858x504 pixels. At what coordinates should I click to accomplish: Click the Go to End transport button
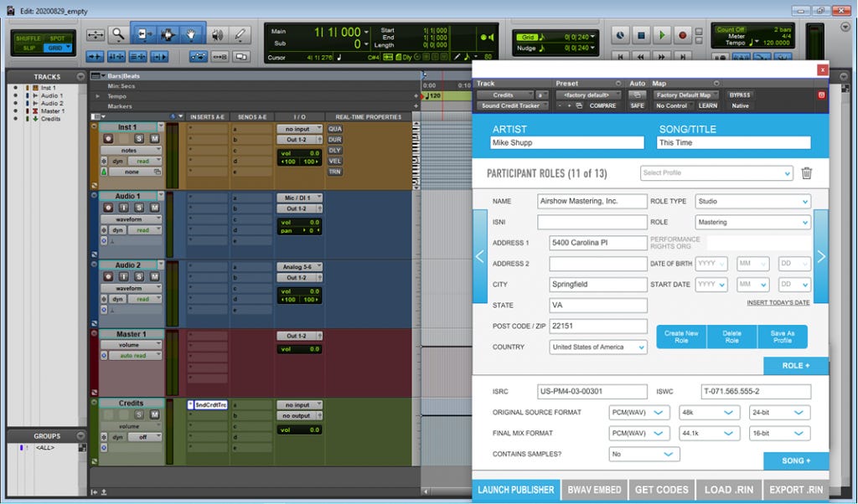[x=682, y=56]
